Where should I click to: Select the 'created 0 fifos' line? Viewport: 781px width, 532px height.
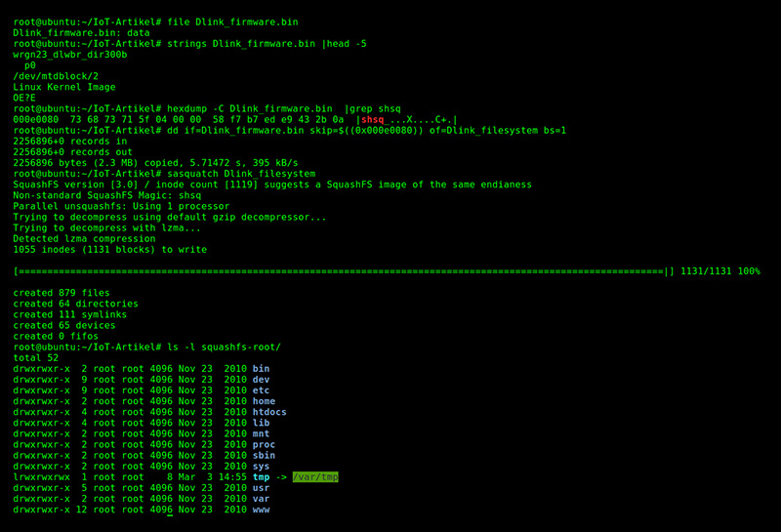coord(56,336)
